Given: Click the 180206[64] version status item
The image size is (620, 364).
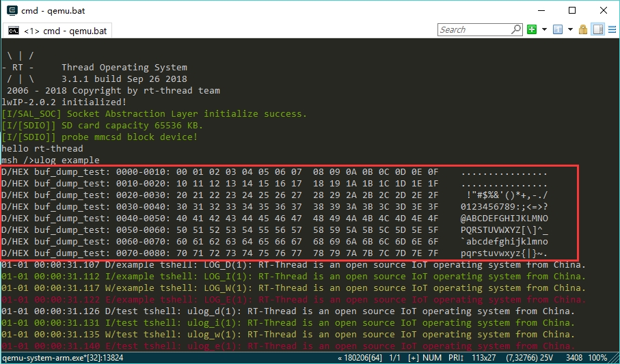Looking at the screenshot, I should tap(362, 358).
